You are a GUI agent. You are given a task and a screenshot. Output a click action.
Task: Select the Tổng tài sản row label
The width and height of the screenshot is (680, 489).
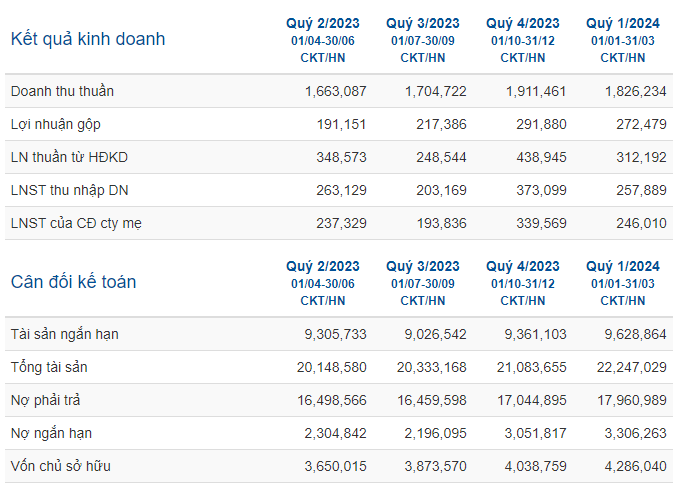[49, 367]
